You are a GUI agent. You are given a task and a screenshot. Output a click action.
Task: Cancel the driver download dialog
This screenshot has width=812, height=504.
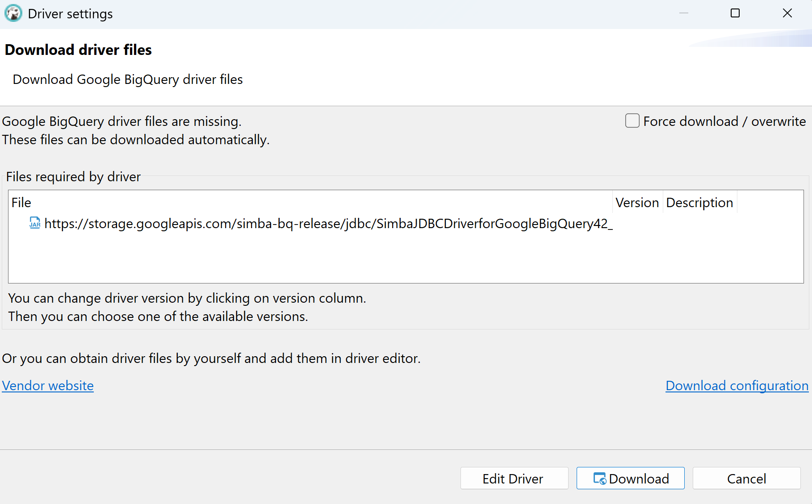coord(746,479)
